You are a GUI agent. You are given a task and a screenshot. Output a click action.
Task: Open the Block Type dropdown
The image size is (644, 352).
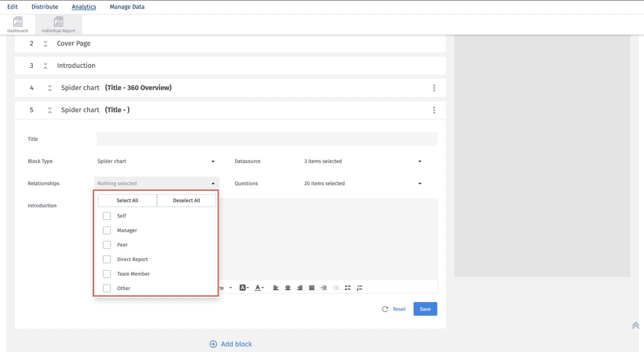(x=156, y=161)
